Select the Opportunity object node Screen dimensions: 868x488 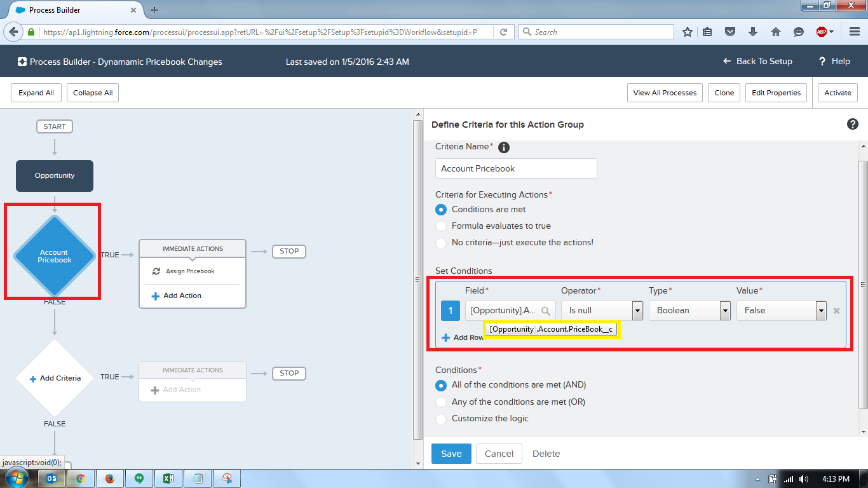click(x=55, y=176)
